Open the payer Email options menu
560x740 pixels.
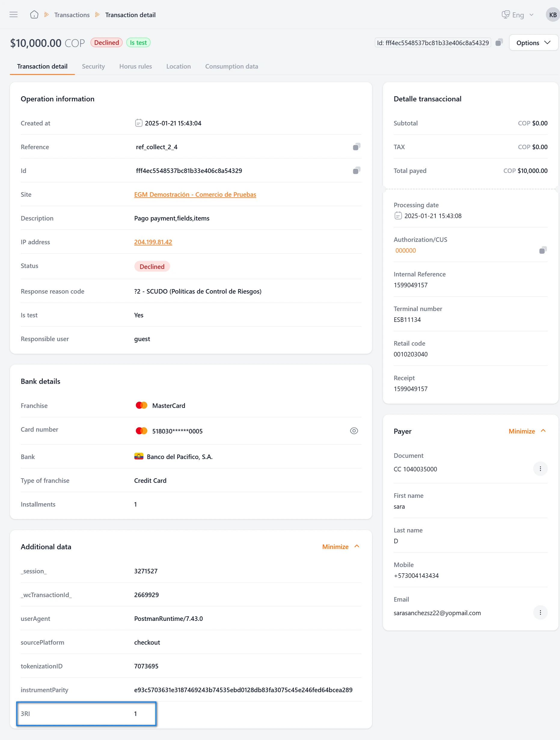(x=540, y=612)
